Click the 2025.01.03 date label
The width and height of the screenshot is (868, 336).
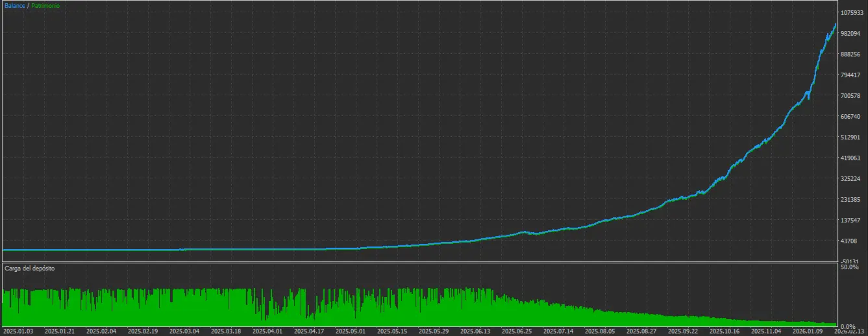[19, 331]
